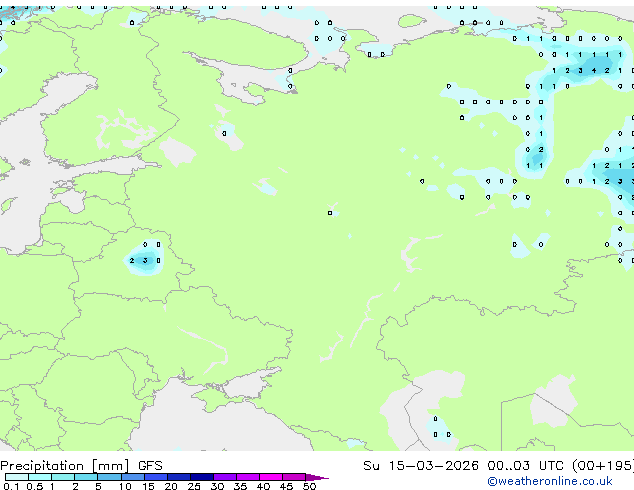Image resolution: width=634 pixels, height=490 pixels.
Task: Select magenta legend swatch between 40 and 45
Action: click(271, 477)
